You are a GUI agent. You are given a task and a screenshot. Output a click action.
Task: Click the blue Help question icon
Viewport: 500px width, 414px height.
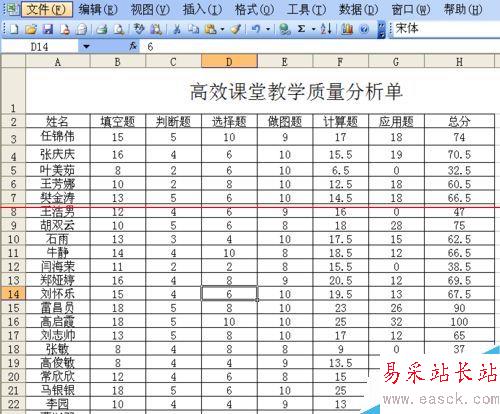point(365,29)
